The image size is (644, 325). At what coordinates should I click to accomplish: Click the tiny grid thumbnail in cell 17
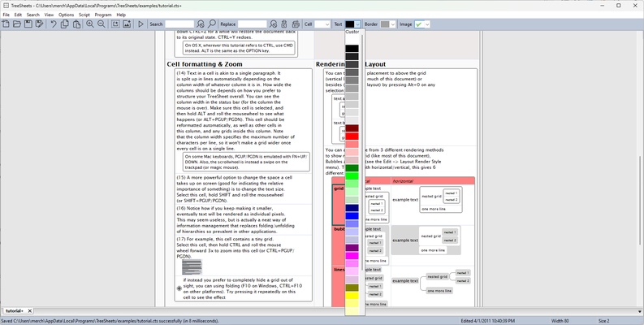click(192, 266)
